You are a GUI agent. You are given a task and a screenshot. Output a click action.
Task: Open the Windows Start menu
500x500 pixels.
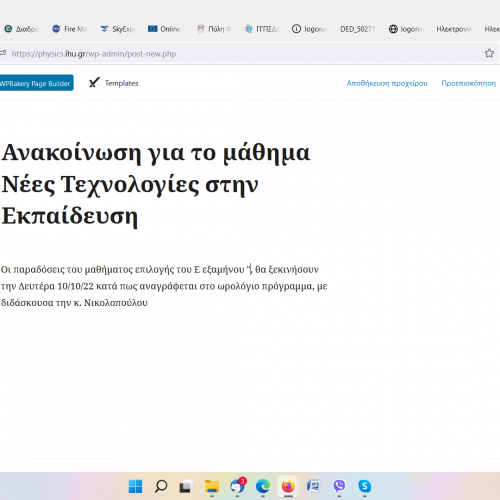(x=135, y=486)
